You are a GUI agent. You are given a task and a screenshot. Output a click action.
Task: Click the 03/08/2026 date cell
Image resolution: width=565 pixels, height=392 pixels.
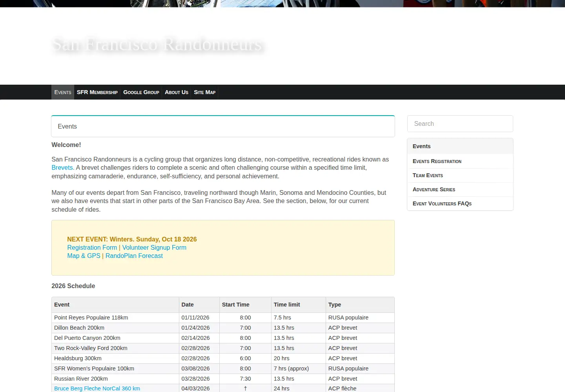pyautogui.click(x=199, y=368)
